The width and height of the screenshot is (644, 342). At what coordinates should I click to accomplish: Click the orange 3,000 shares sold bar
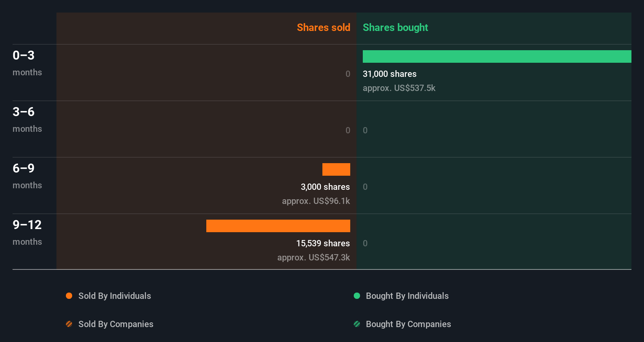pyautogui.click(x=336, y=169)
